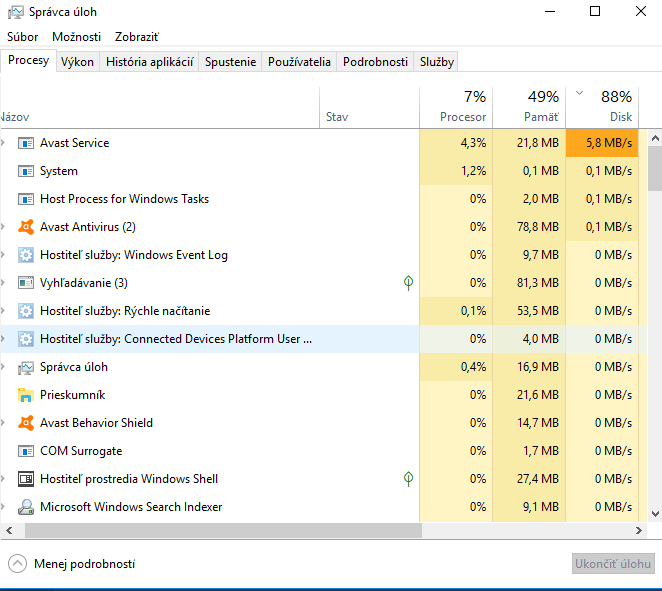The width and height of the screenshot is (662, 591).
Task: Click the Menej podrobností arrow icon
Action: [x=17, y=564]
